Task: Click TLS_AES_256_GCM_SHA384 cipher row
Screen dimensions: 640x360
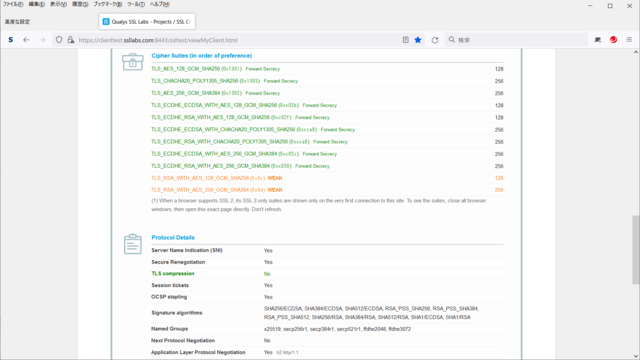Action: (327, 93)
